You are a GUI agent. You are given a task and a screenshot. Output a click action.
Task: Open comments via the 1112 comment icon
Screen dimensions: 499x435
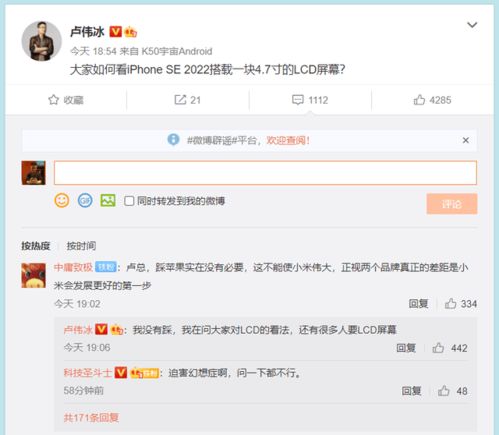point(310,100)
